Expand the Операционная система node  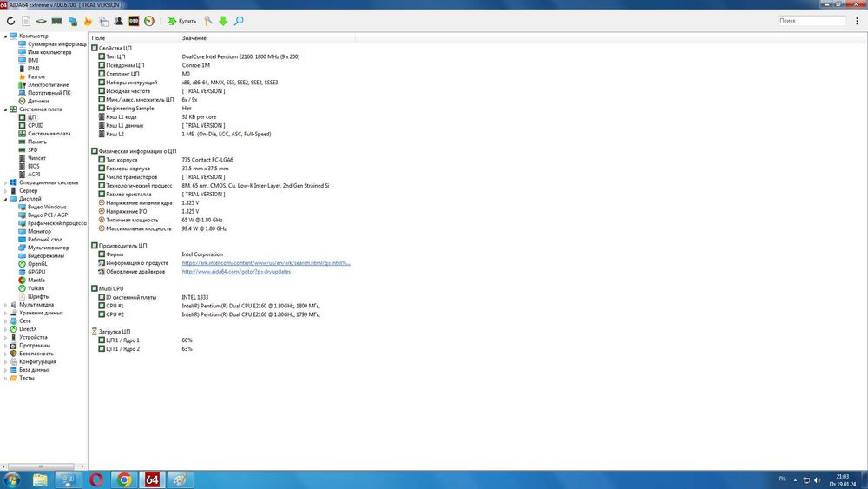pos(5,182)
